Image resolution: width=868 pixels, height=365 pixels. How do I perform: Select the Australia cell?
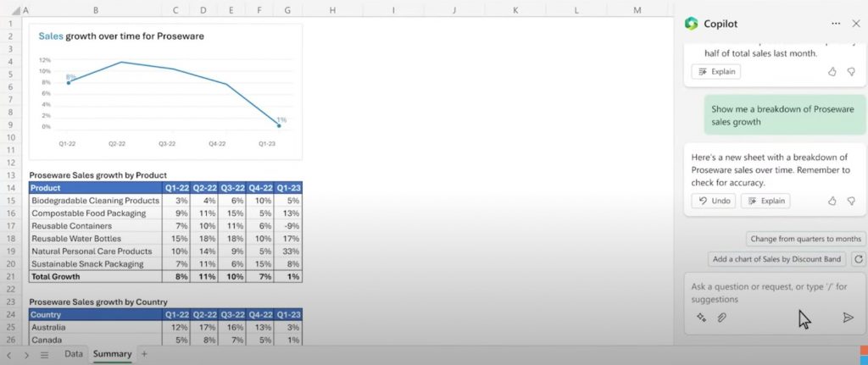[x=95, y=328]
